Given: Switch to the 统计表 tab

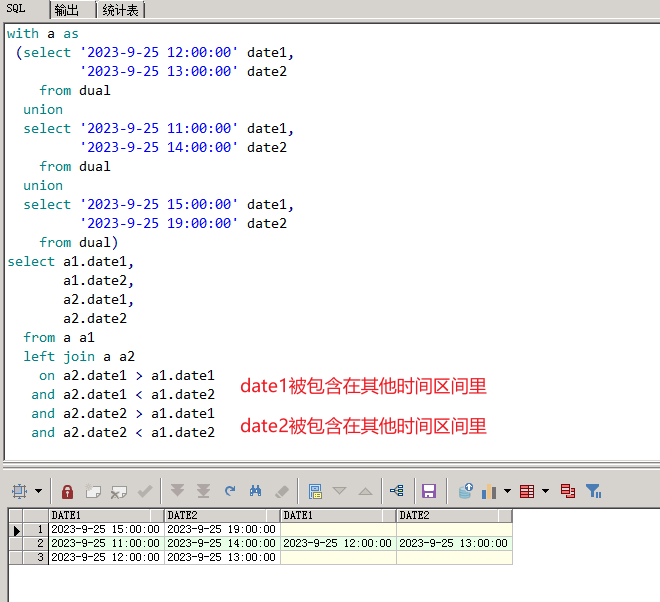Looking at the screenshot, I should click(x=120, y=10).
